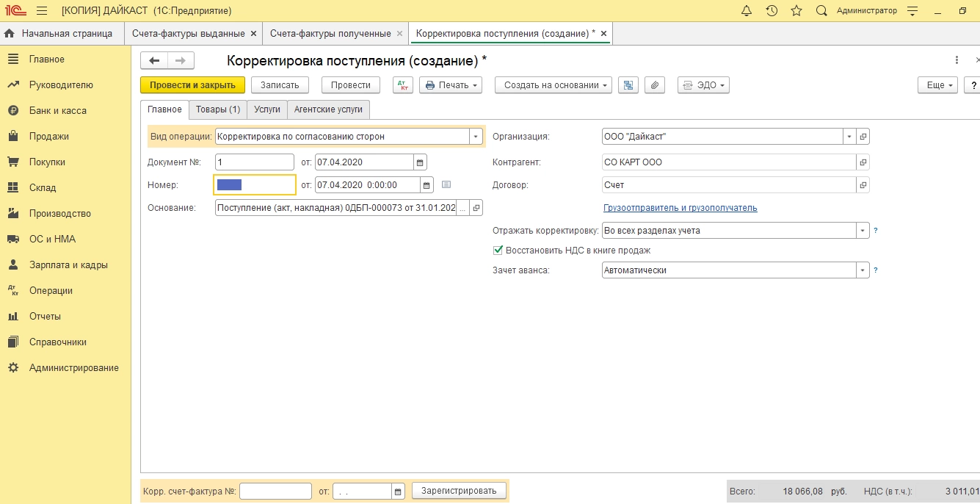Show help for Зачет аванса
The image size is (980, 504).
876,270
